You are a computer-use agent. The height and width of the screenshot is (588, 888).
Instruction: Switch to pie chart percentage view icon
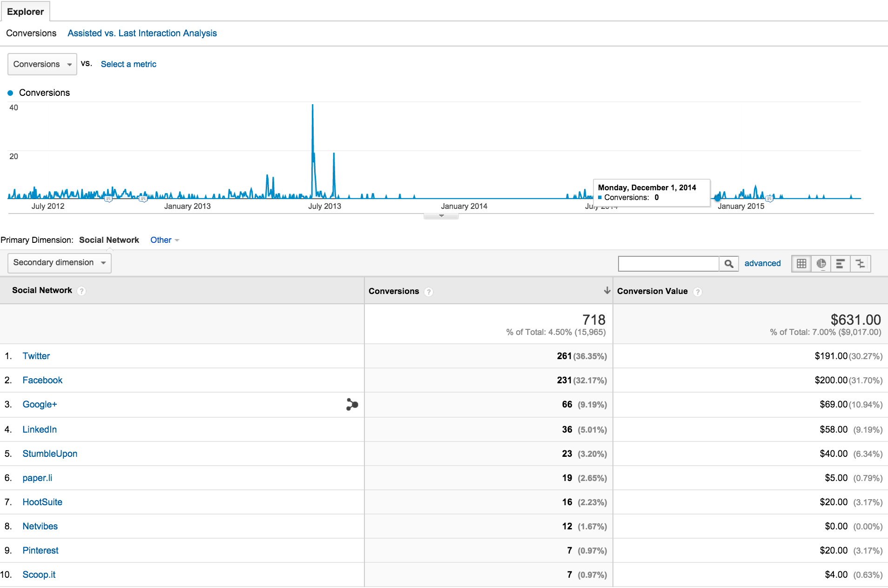[821, 264]
